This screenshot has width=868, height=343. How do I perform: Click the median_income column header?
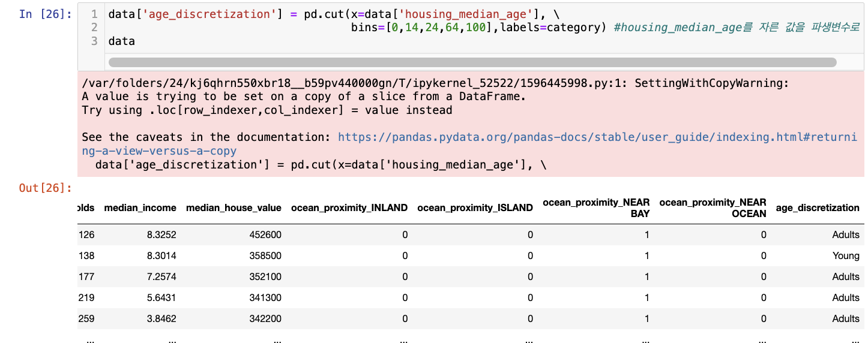coord(140,208)
